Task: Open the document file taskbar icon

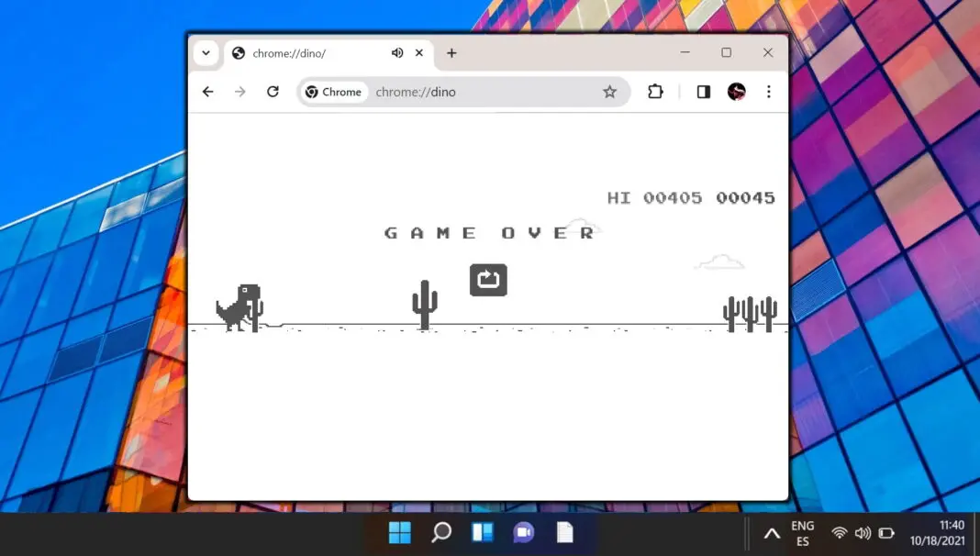Action: 565,533
